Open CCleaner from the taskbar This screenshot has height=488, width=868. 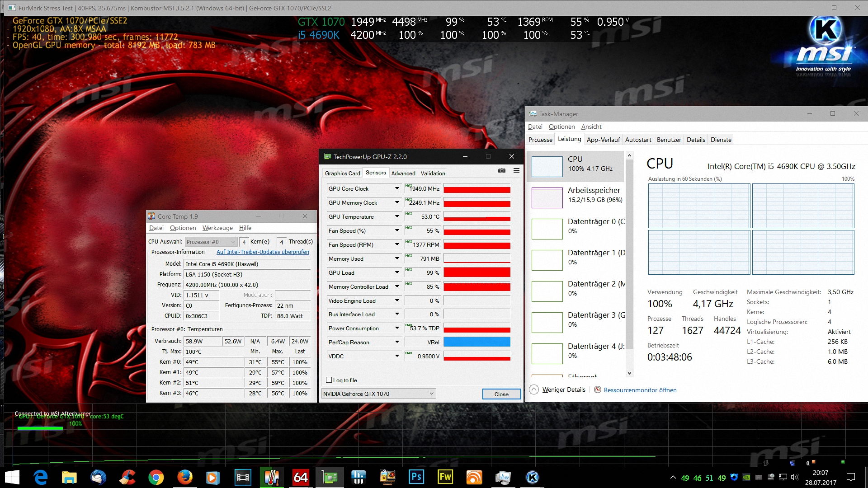[127, 477]
